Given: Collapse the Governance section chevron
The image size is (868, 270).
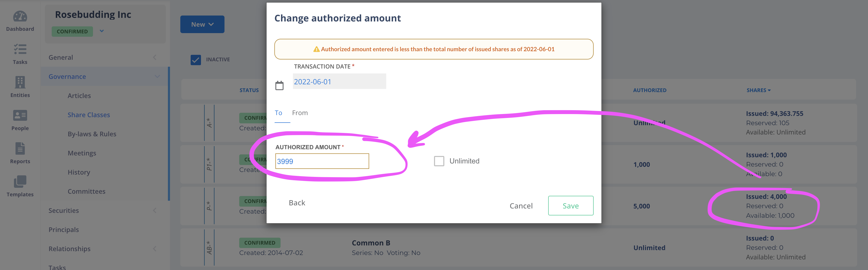Looking at the screenshot, I should pyautogui.click(x=157, y=77).
